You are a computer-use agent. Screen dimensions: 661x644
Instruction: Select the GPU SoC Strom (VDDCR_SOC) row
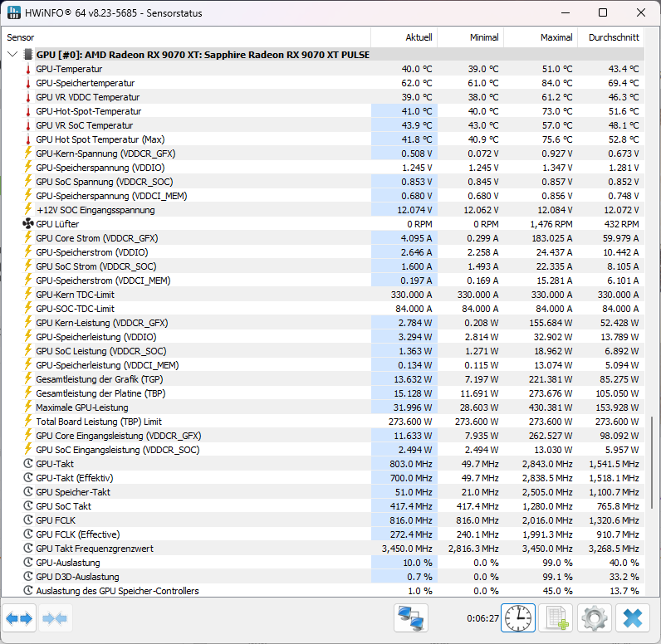pos(333,266)
